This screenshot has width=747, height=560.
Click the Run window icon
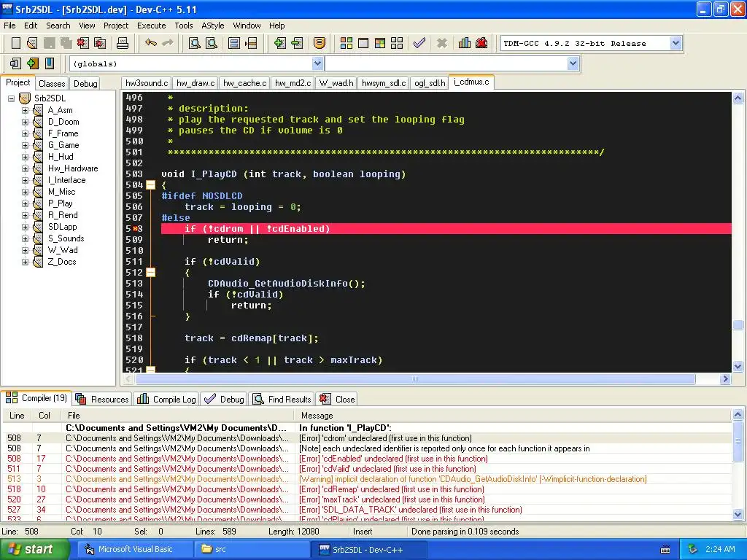click(363, 43)
